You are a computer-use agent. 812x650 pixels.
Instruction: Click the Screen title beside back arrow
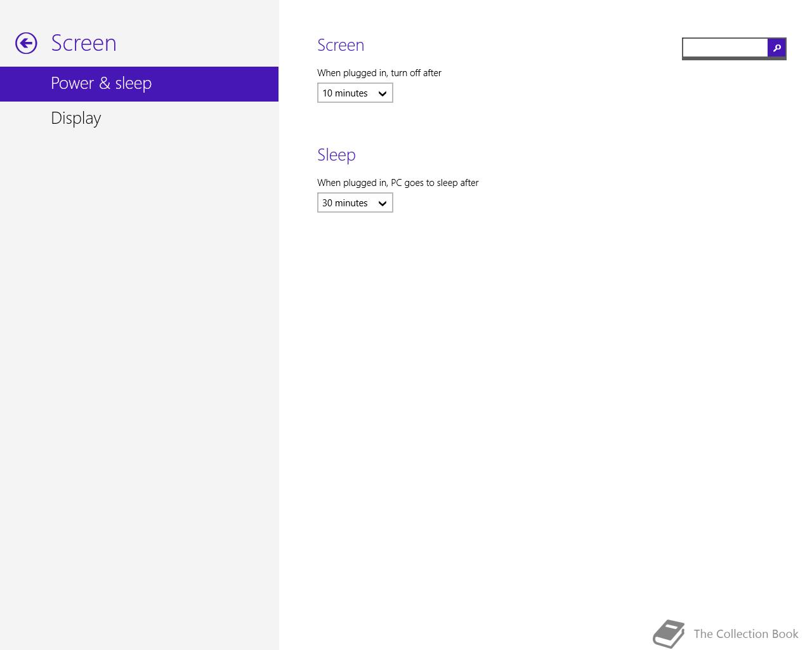84,43
